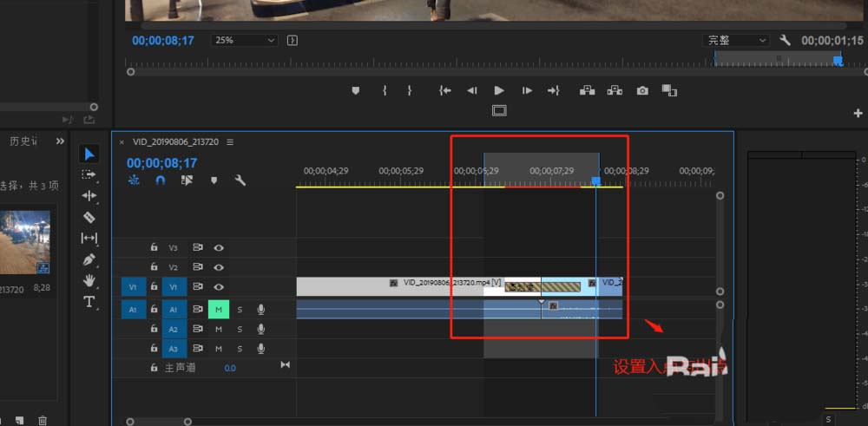Open the 25% zoom level dropdown

pos(244,40)
